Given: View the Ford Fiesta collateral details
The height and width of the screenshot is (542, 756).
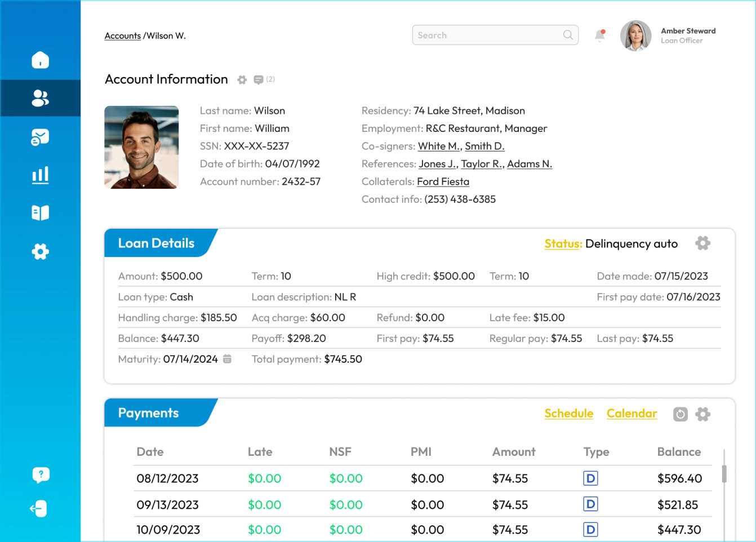Looking at the screenshot, I should [443, 181].
